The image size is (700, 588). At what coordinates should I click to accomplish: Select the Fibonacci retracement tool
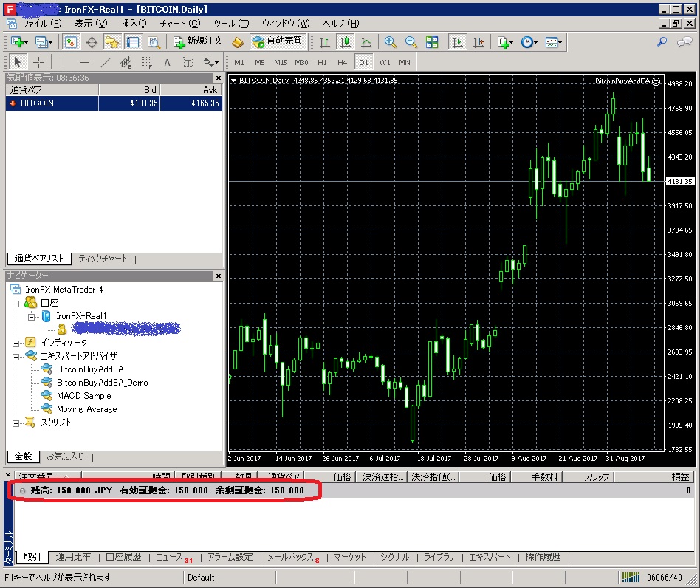tap(146, 62)
